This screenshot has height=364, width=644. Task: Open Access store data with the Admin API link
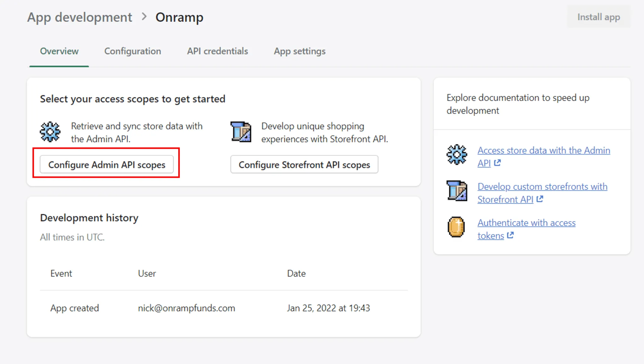tap(544, 157)
